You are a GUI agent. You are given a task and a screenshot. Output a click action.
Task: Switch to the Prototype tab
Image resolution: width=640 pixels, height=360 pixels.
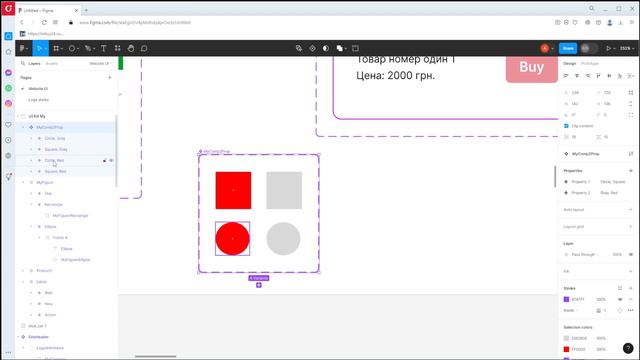coord(590,64)
